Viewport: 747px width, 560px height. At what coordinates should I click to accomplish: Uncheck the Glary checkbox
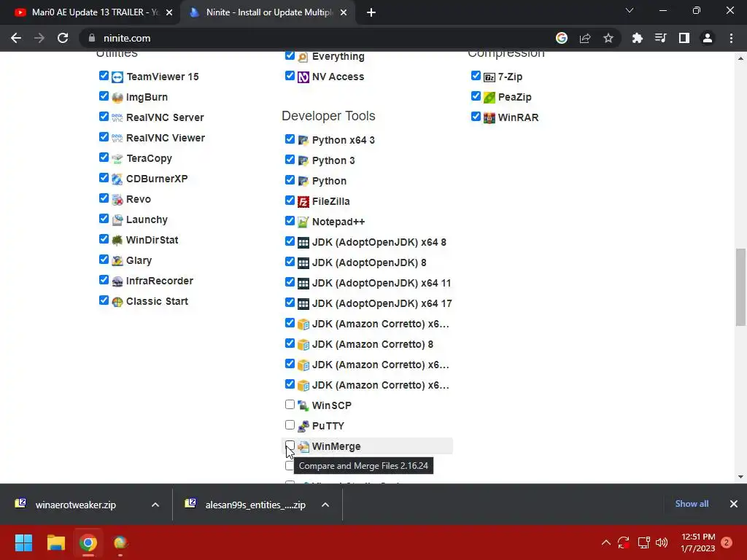[x=104, y=260]
